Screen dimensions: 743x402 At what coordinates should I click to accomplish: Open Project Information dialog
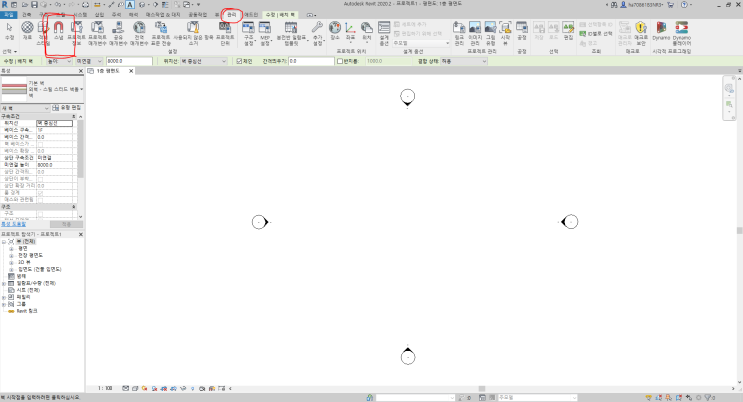click(x=76, y=32)
